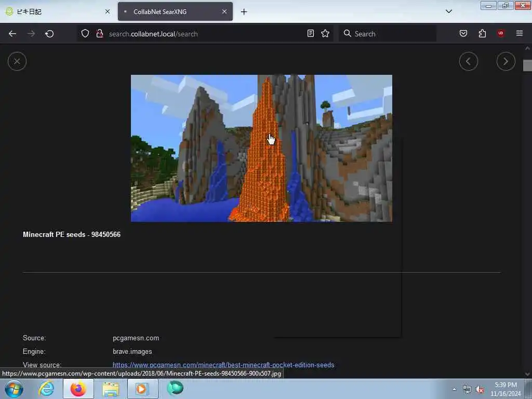Click the browser forward arrow

click(31, 34)
